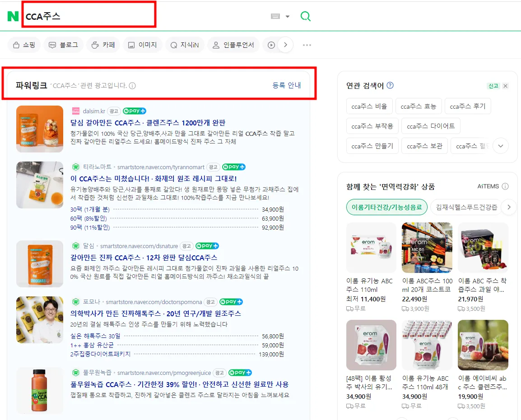Open the 지식iN tab
Viewport: 521px width, 420px height.
(185, 45)
